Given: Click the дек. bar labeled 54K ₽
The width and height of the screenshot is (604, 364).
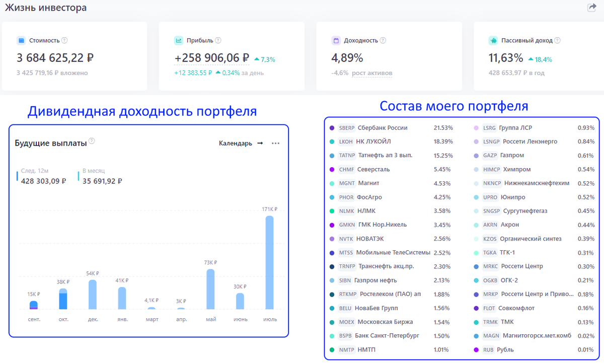Looking at the screenshot, I should click(x=93, y=295).
